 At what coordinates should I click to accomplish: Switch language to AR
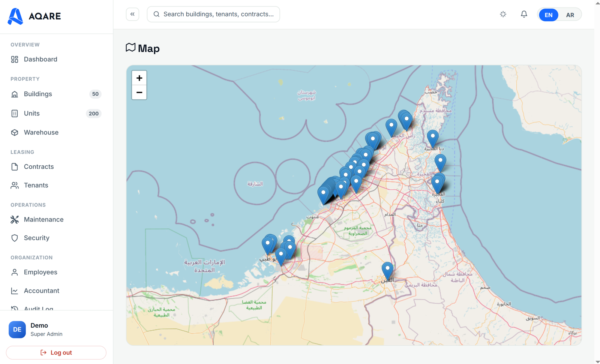[570, 15]
